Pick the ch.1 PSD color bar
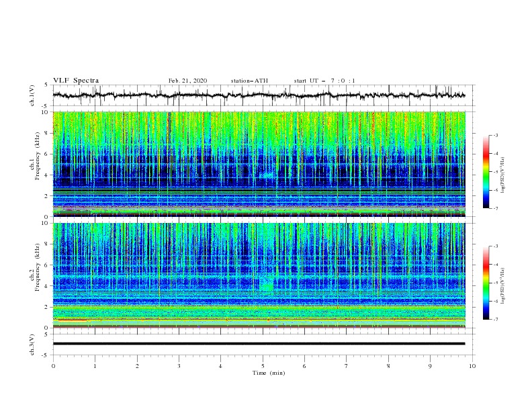This screenshot has width=532, height=411. pos(486,171)
